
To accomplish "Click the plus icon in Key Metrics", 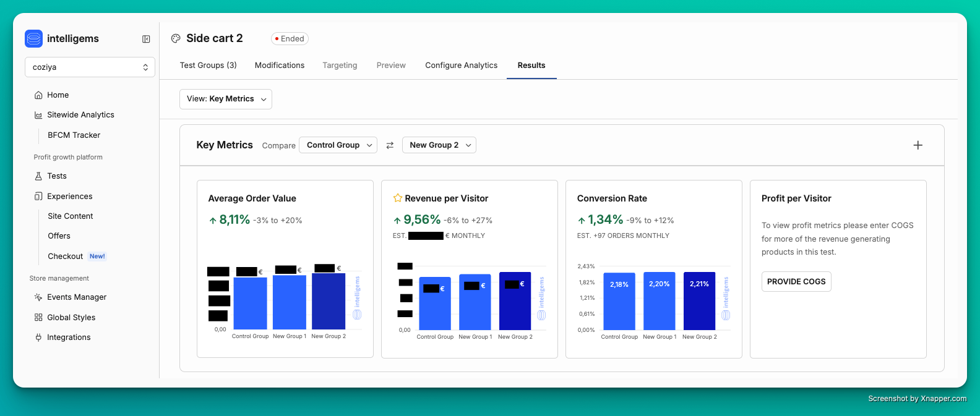I will point(918,145).
